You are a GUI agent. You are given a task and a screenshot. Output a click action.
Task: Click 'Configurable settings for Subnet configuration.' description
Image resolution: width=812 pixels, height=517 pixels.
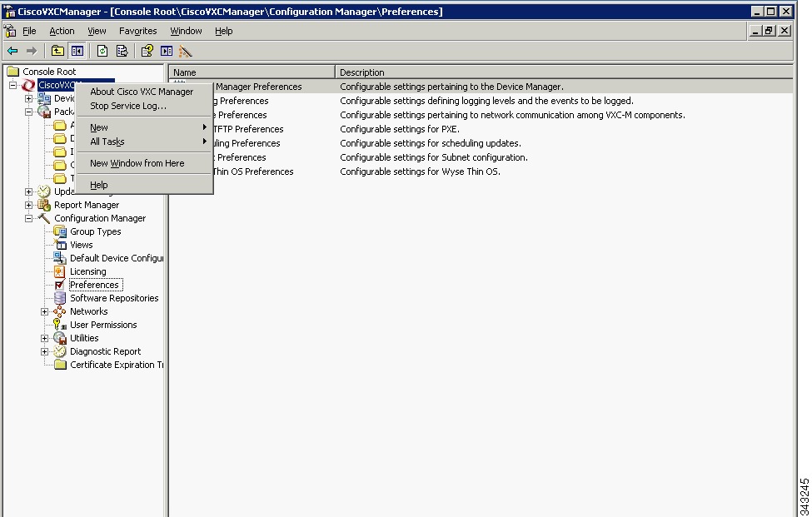(x=433, y=158)
